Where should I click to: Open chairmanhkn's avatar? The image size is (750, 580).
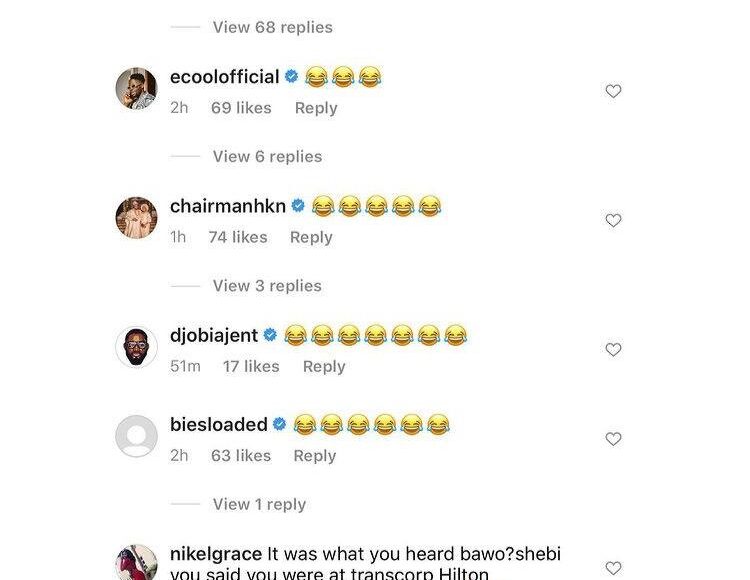137,218
